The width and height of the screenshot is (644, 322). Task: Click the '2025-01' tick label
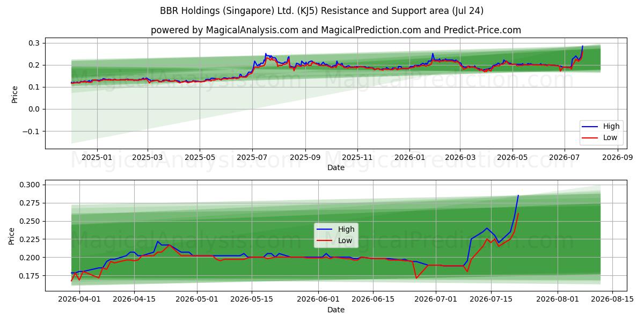[97, 157]
